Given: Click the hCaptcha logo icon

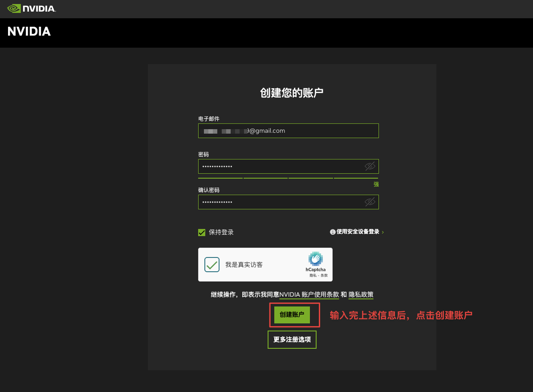Looking at the screenshot, I should [x=315, y=259].
